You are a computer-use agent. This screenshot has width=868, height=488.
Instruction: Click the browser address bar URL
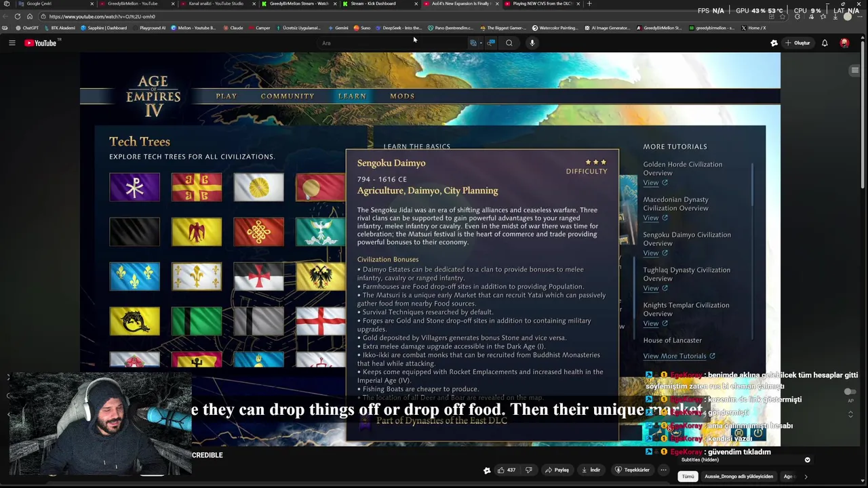tap(102, 16)
